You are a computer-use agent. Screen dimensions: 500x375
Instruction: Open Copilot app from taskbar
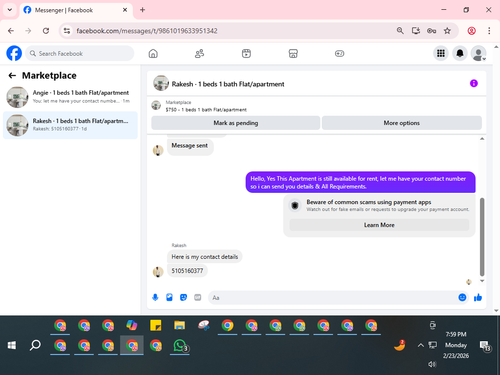(x=132, y=325)
